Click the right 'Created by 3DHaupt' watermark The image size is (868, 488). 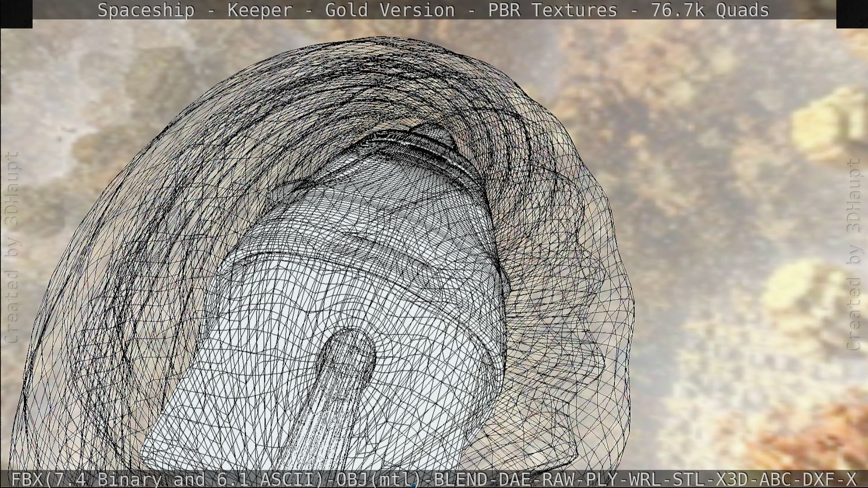point(853,254)
